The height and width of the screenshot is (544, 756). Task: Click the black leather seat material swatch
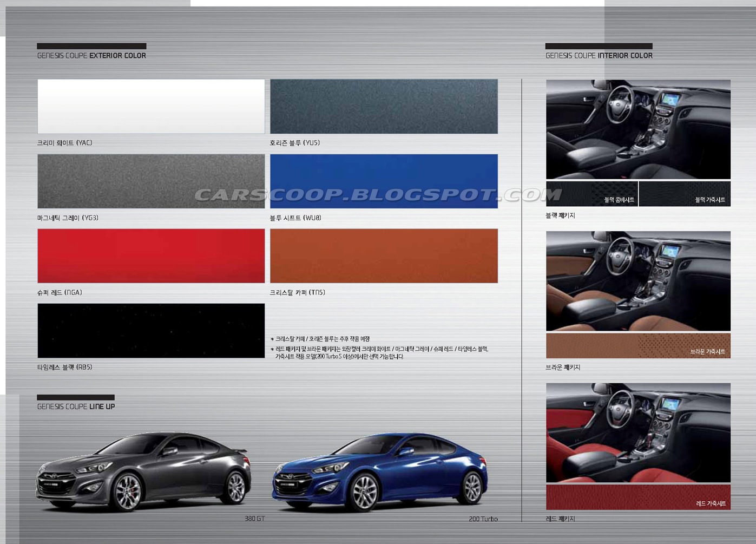coord(685,194)
